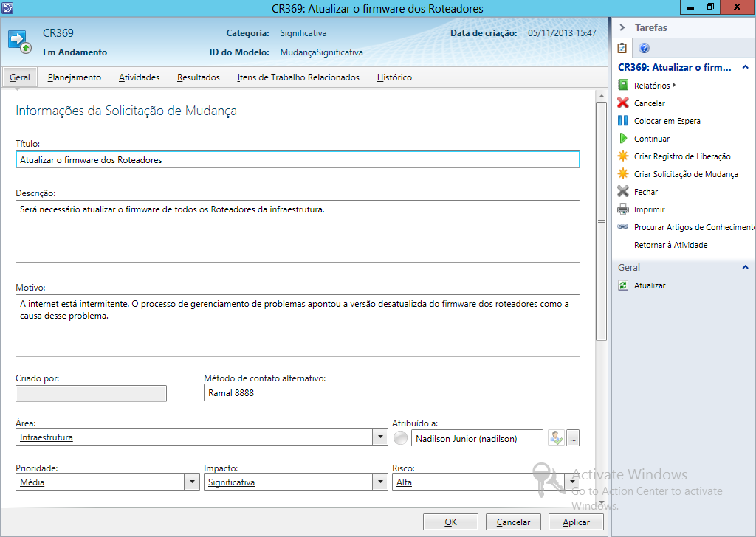Click the OK button
756x537 pixels.
coord(450,522)
